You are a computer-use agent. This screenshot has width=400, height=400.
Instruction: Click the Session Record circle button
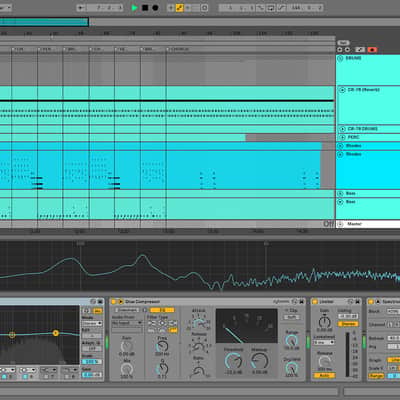click(205, 8)
